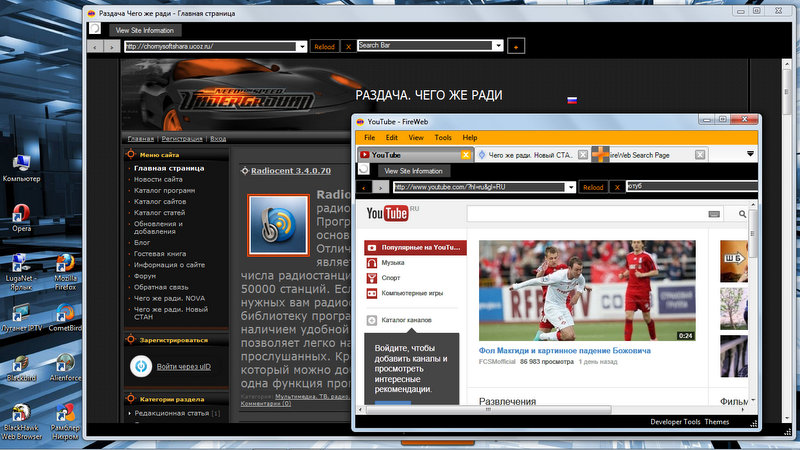The image size is (800, 450).
Task: Stop page loading in FireWeb YouTube window
Action: [617, 187]
